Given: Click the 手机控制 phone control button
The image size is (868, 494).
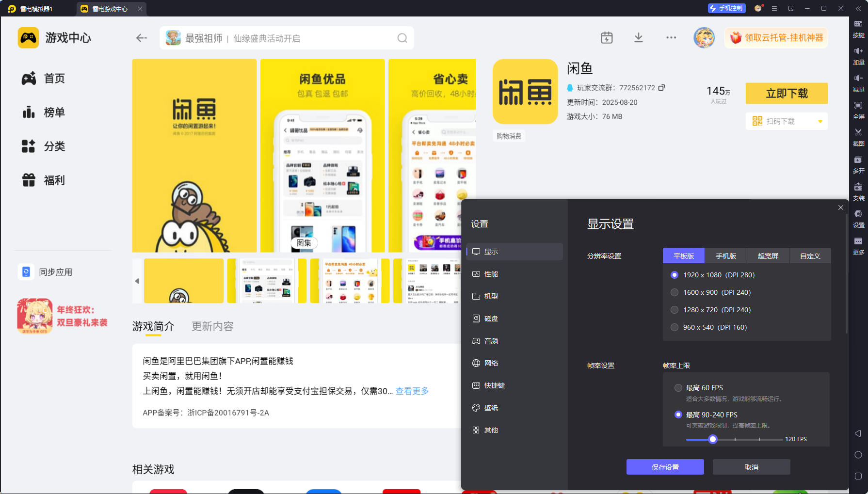Looking at the screenshot, I should [x=726, y=8].
